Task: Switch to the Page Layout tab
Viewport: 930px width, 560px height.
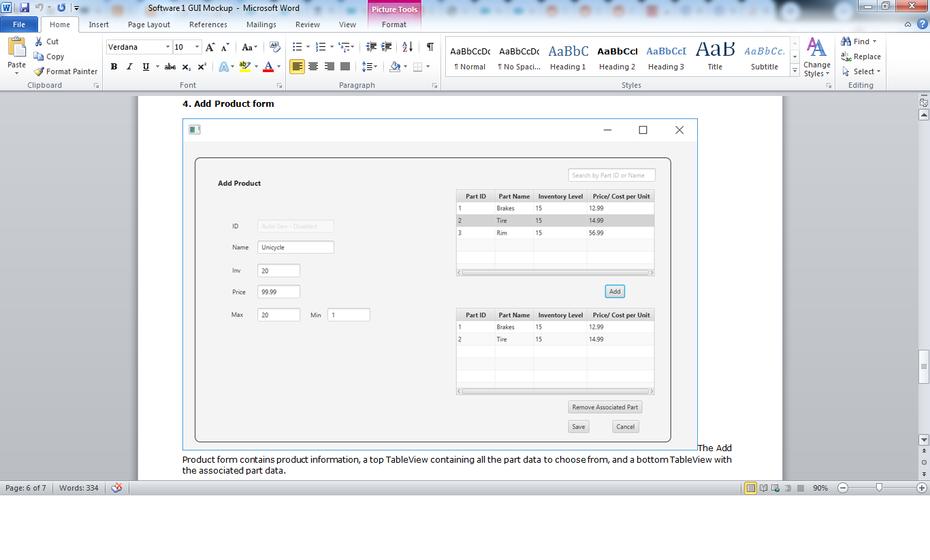Action: 148,24
